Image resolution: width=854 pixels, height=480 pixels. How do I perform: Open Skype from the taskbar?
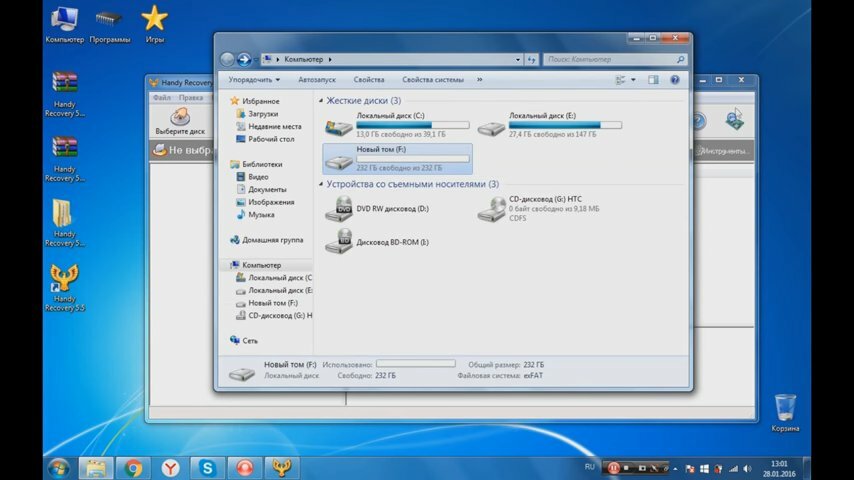[x=208, y=467]
